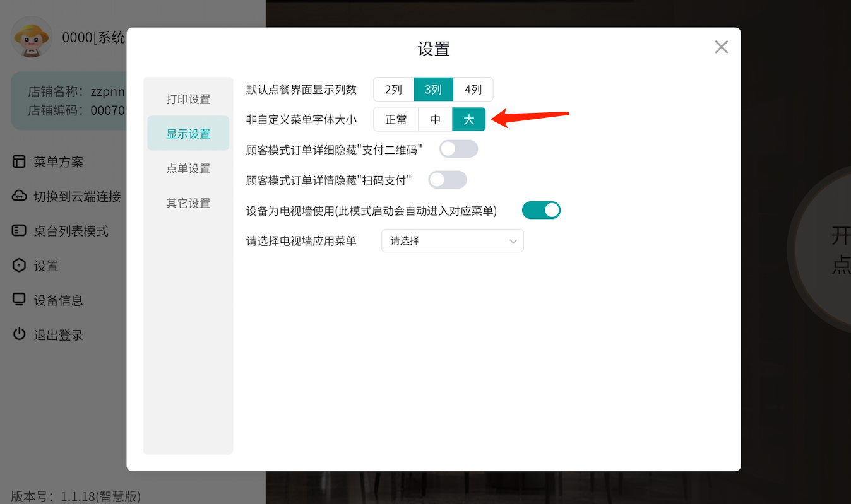Click the 退出登录 power icon
Viewport: 851px width, 504px height.
[x=20, y=334]
